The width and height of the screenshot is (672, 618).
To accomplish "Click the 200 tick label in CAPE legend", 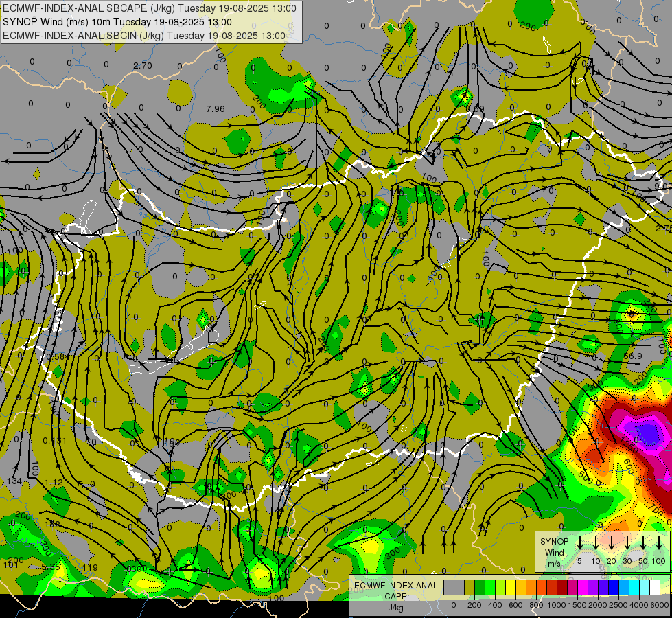I will coord(474,605).
